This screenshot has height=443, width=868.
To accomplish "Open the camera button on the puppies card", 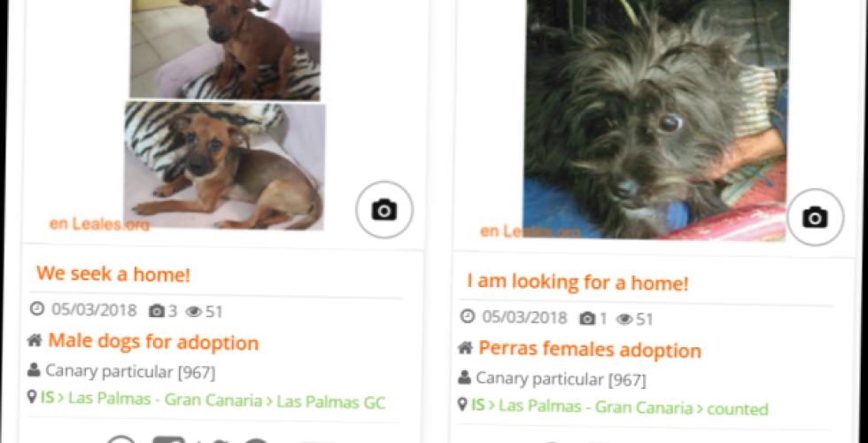I will point(384,210).
